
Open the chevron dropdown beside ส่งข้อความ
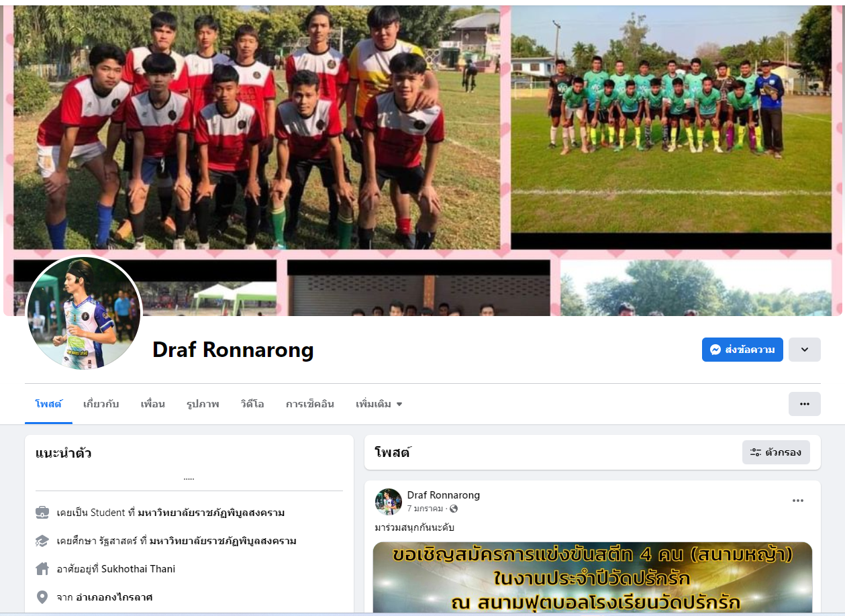pyautogui.click(x=805, y=350)
